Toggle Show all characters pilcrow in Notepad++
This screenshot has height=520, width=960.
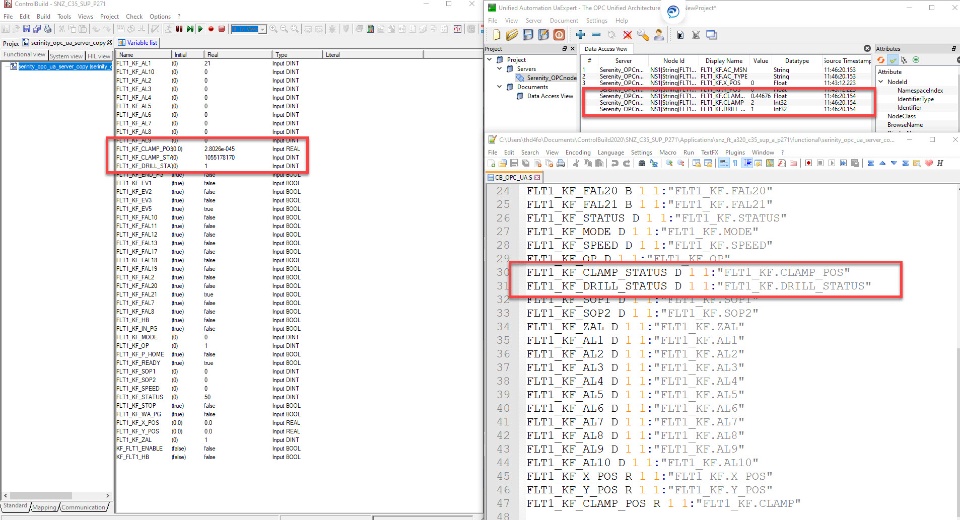[737, 163]
